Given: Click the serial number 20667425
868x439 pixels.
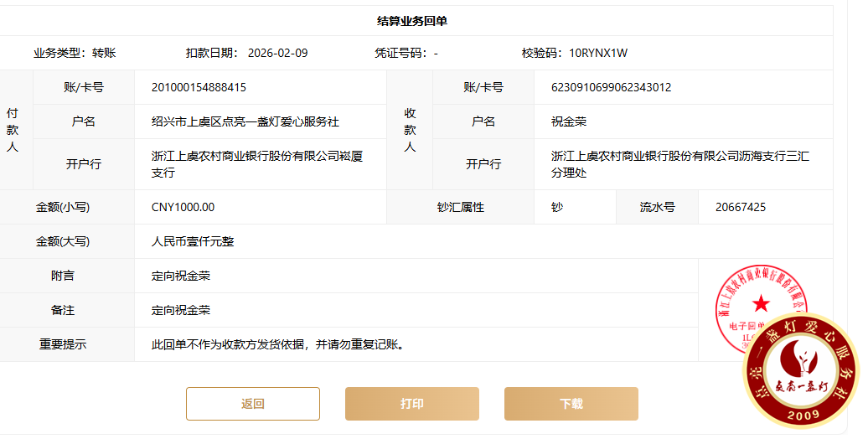Looking at the screenshot, I should [740, 207].
